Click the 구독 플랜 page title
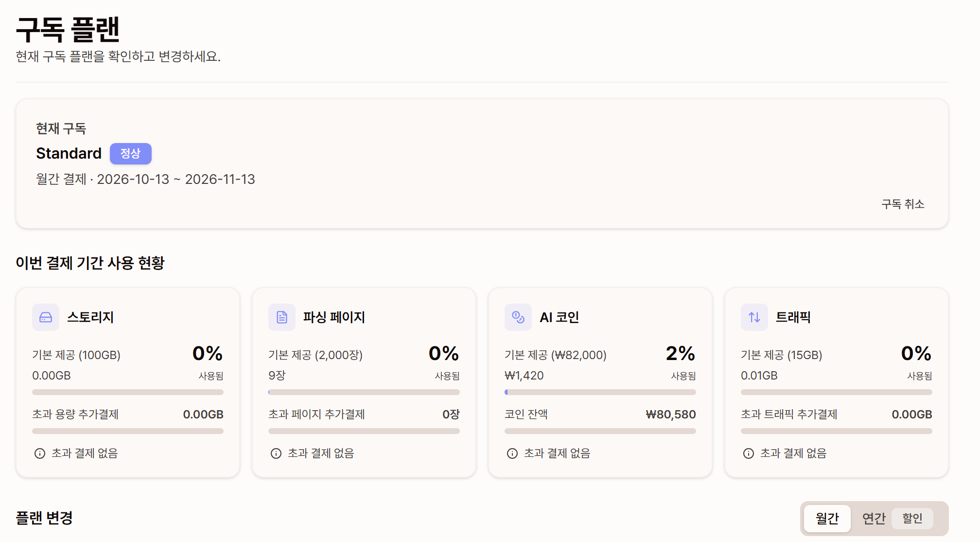 [68, 29]
